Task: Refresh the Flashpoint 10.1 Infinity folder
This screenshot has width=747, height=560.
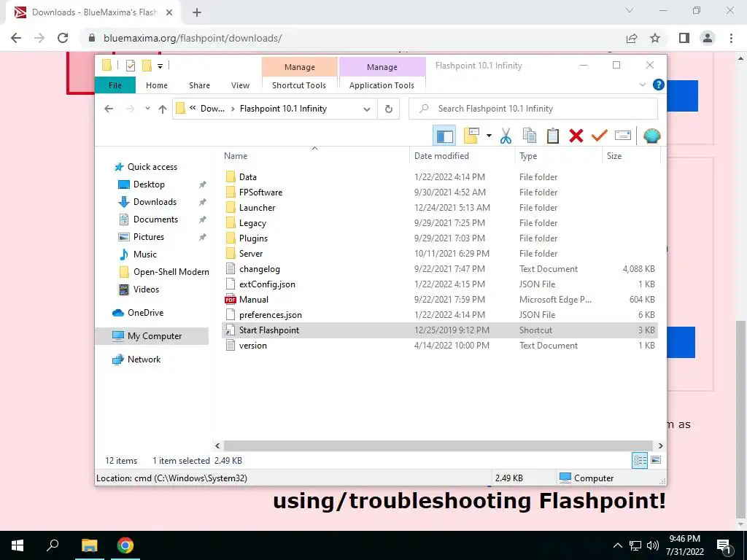Action: (x=389, y=109)
